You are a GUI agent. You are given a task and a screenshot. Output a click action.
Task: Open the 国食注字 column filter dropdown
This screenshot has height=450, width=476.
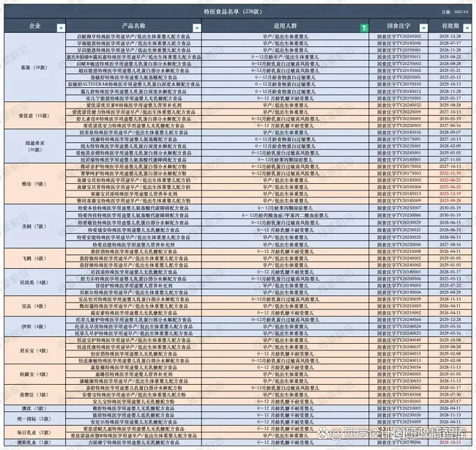[423, 28]
